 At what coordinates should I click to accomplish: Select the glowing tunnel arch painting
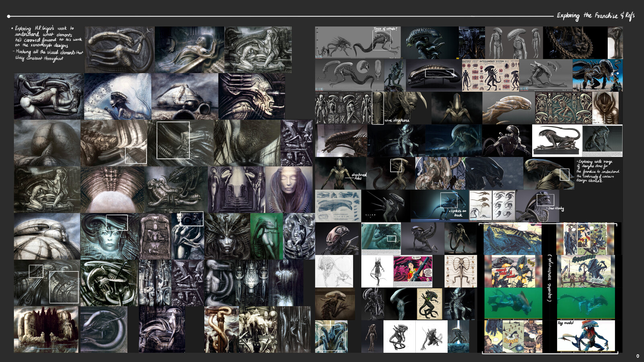(112, 189)
